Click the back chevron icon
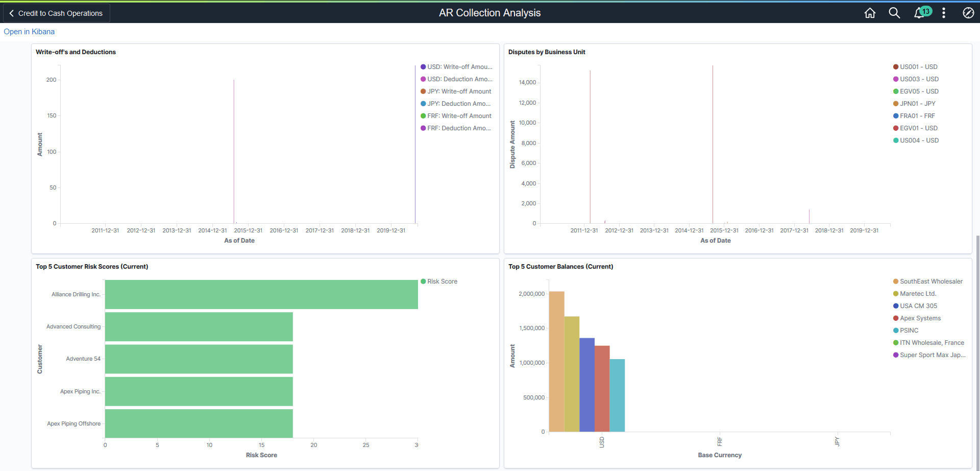 tap(11, 13)
